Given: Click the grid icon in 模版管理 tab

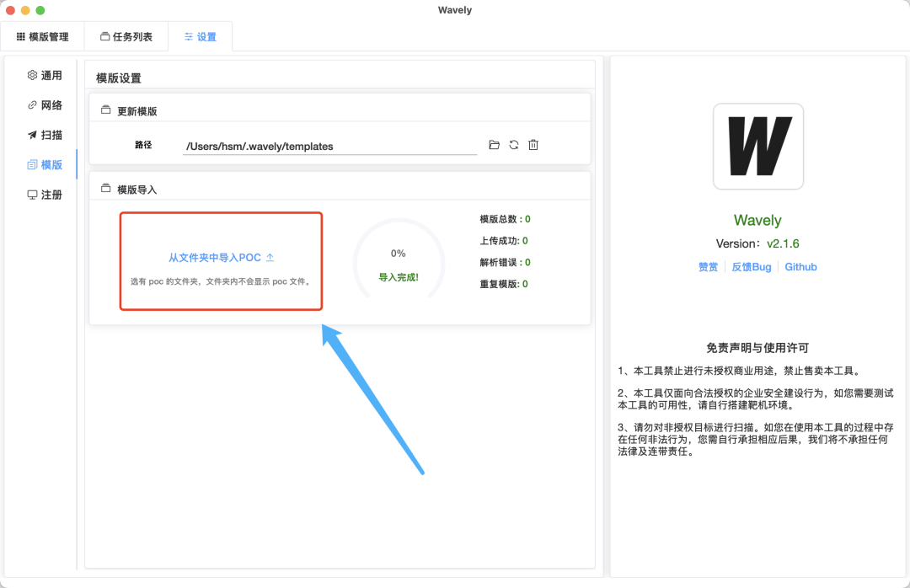Looking at the screenshot, I should click(21, 36).
